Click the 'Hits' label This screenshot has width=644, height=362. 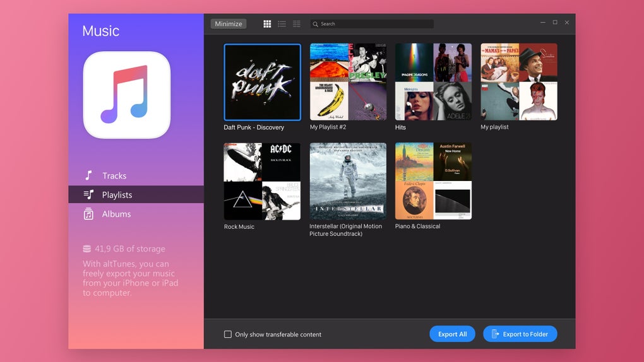tap(400, 127)
